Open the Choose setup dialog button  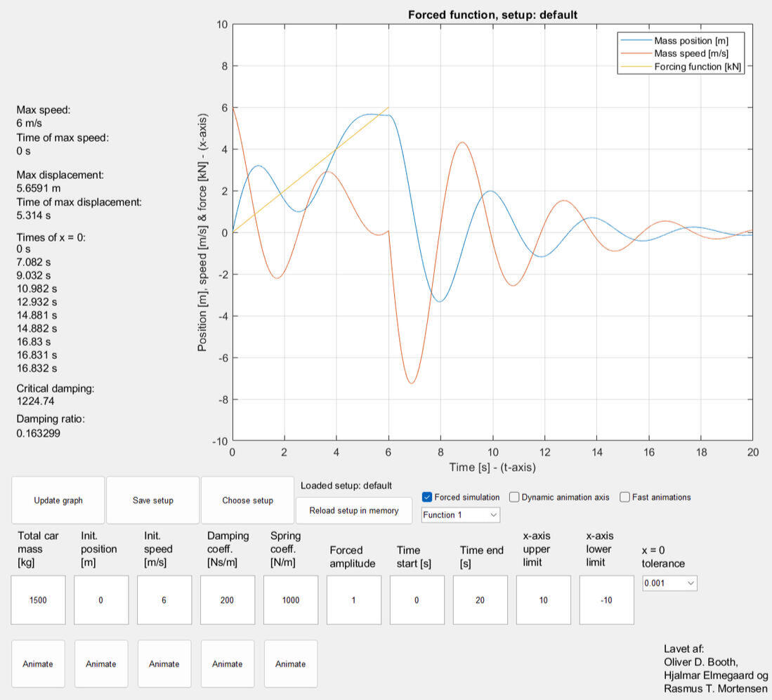point(247,500)
